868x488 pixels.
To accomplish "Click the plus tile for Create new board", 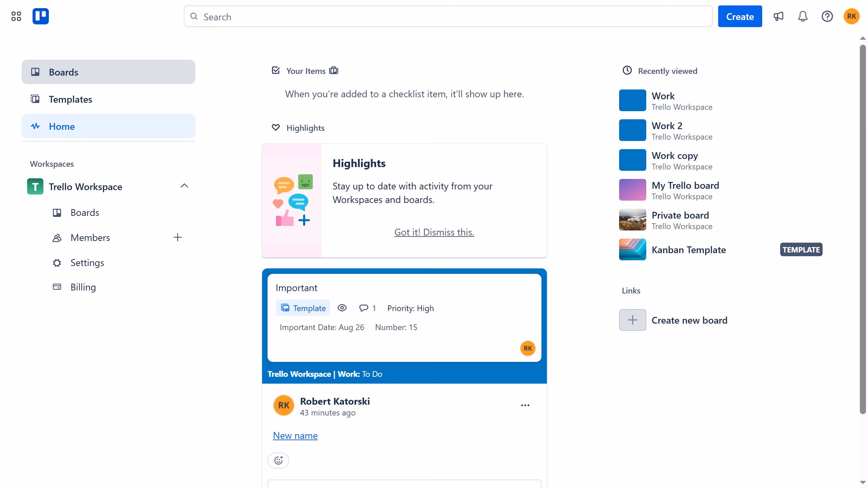I will [633, 320].
